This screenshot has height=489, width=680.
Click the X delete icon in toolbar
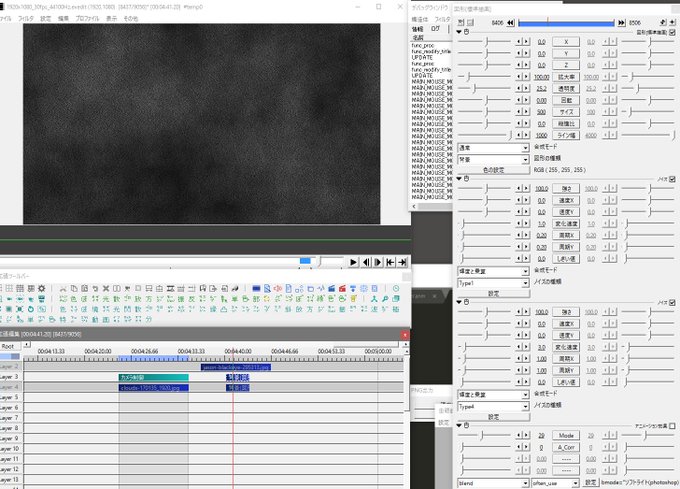click(x=106, y=288)
